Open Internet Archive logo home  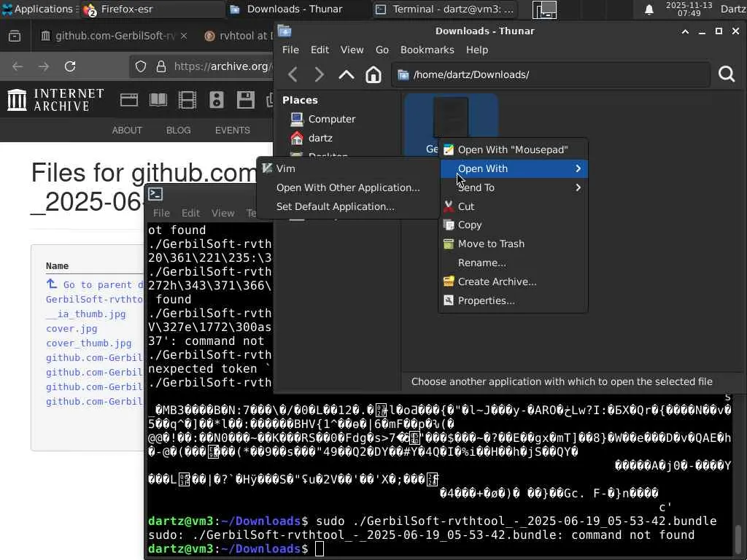click(55, 100)
